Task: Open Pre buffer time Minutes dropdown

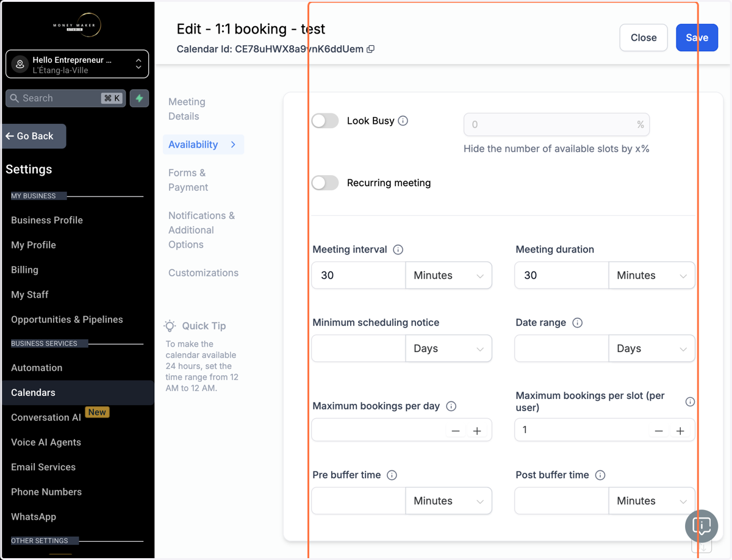Action: pyautogui.click(x=448, y=501)
